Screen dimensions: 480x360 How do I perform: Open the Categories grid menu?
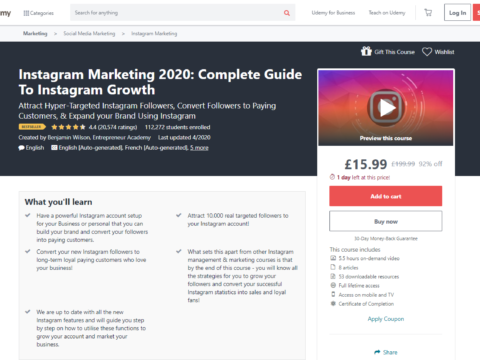point(38,13)
